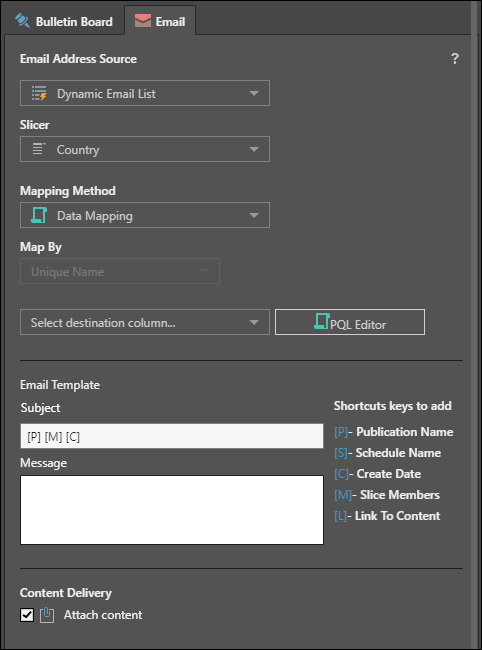The image size is (482, 650).
Task: Click into the Message text area
Action: pos(172,510)
